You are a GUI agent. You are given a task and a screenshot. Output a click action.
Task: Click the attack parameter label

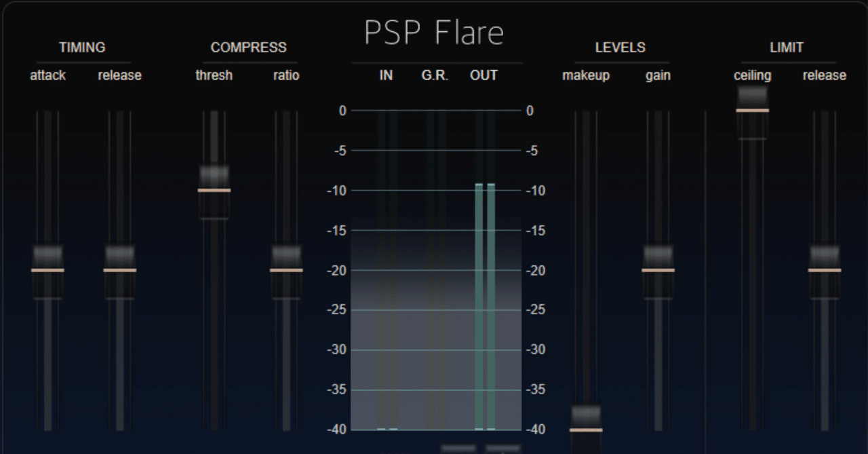(x=47, y=75)
